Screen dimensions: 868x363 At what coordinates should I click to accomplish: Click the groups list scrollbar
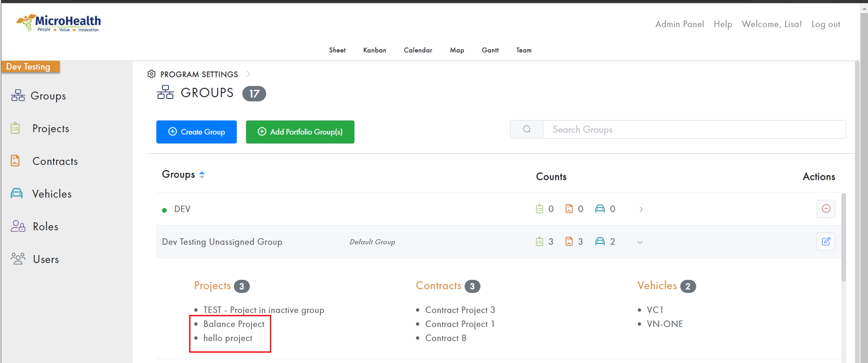[844, 237]
